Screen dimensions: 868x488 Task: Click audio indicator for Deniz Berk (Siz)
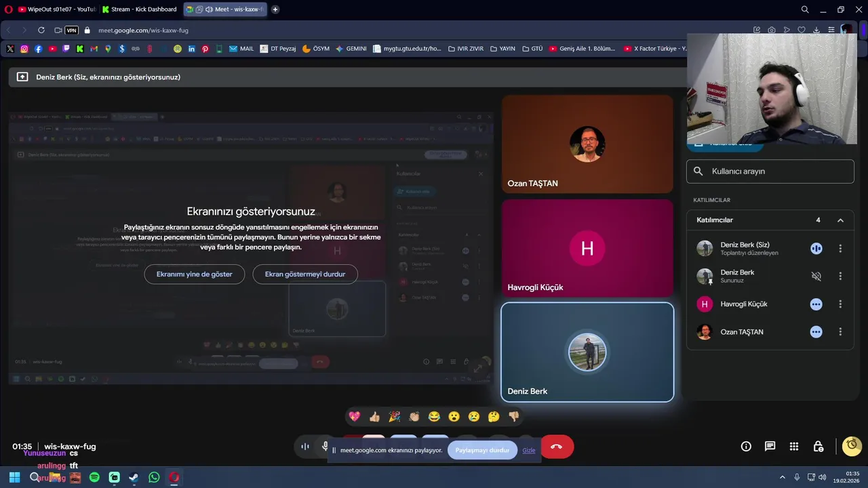click(816, 249)
